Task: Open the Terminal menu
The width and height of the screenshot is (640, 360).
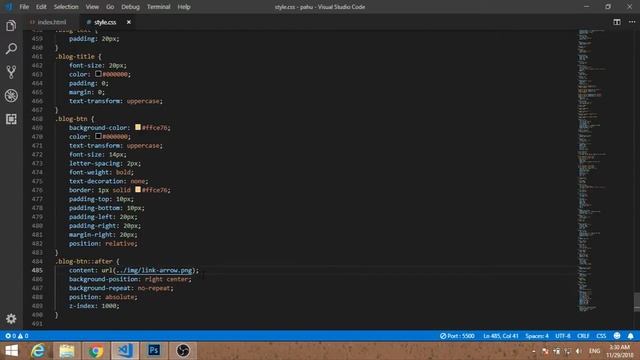Action: (x=158, y=7)
